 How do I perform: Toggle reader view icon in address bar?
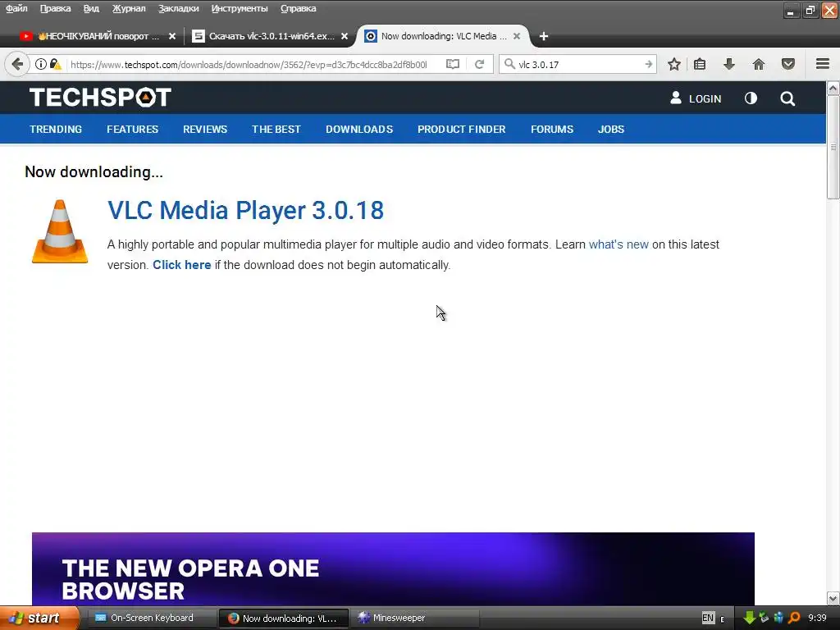point(453,64)
